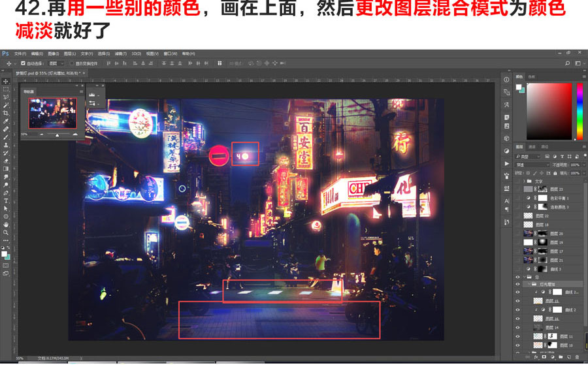Expand the 文字 layer group

[x=524, y=181]
